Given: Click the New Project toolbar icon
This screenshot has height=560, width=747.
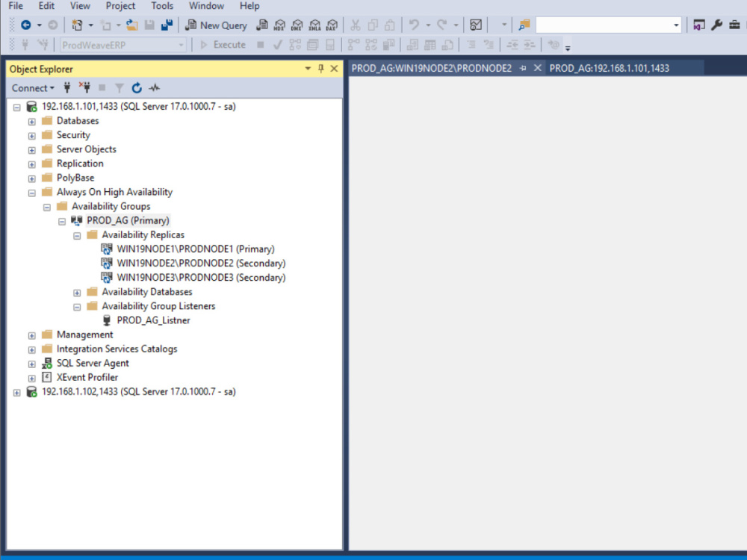Looking at the screenshot, I should (76, 25).
